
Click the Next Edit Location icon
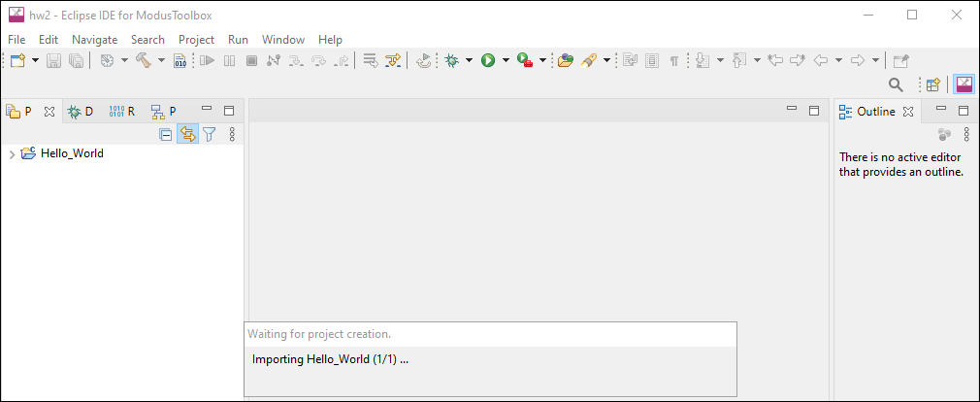[798, 60]
